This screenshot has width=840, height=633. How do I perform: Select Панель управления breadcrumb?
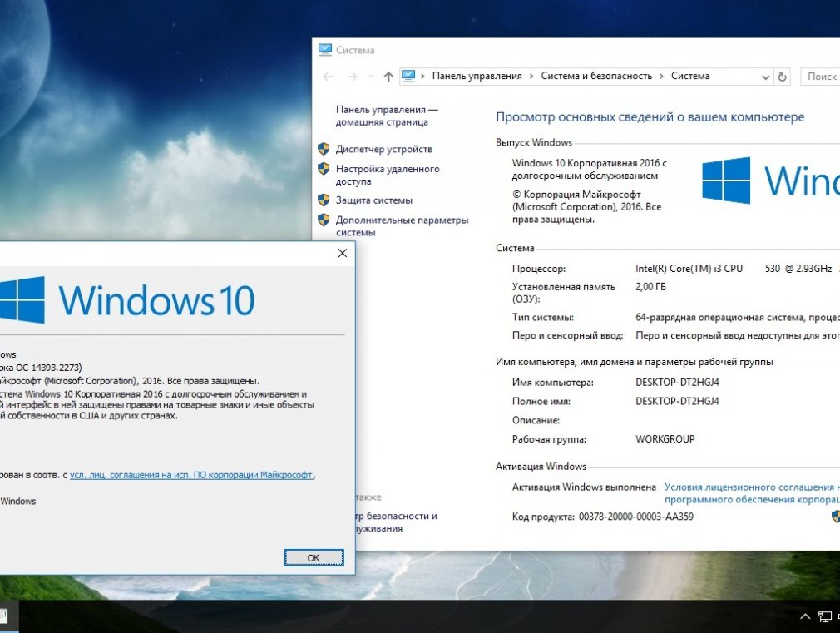[477, 77]
